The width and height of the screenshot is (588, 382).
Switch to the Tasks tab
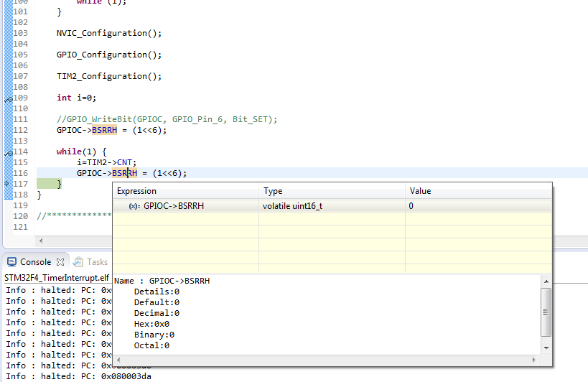point(97,261)
